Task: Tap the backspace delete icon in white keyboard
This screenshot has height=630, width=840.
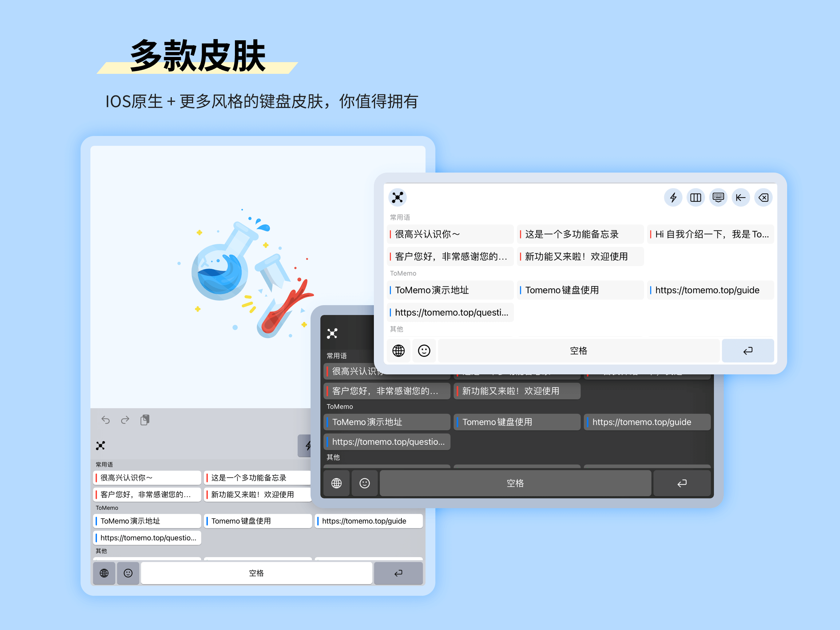Action: [x=763, y=197]
